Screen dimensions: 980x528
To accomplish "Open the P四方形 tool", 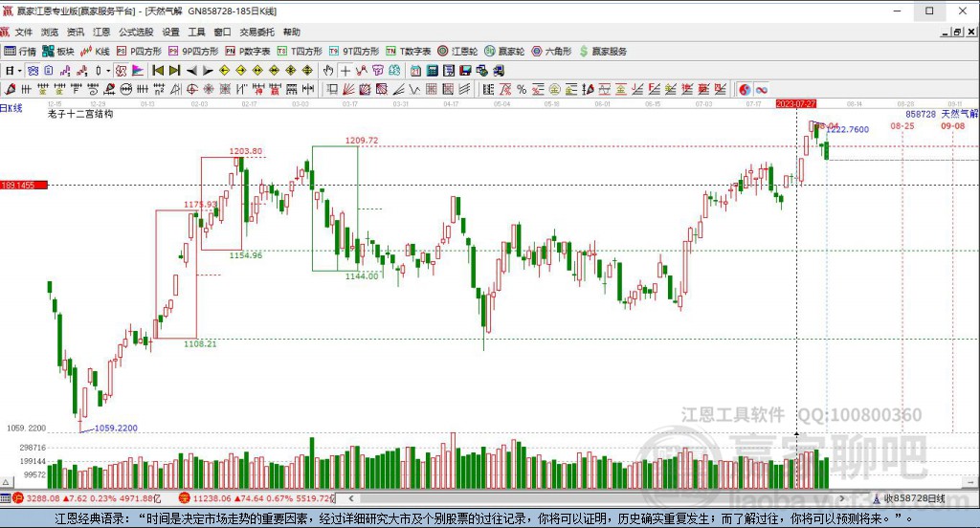I will pos(139,52).
